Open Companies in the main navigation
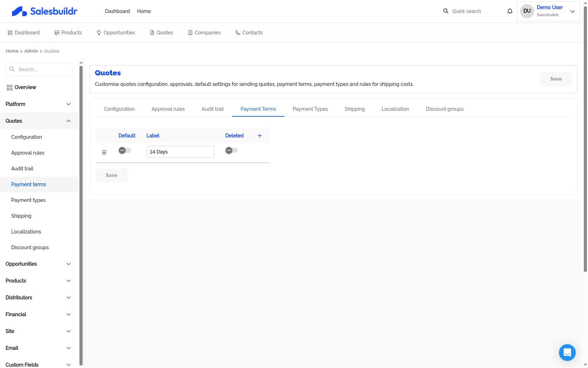Screen dimensions: 588x368 point(204,33)
